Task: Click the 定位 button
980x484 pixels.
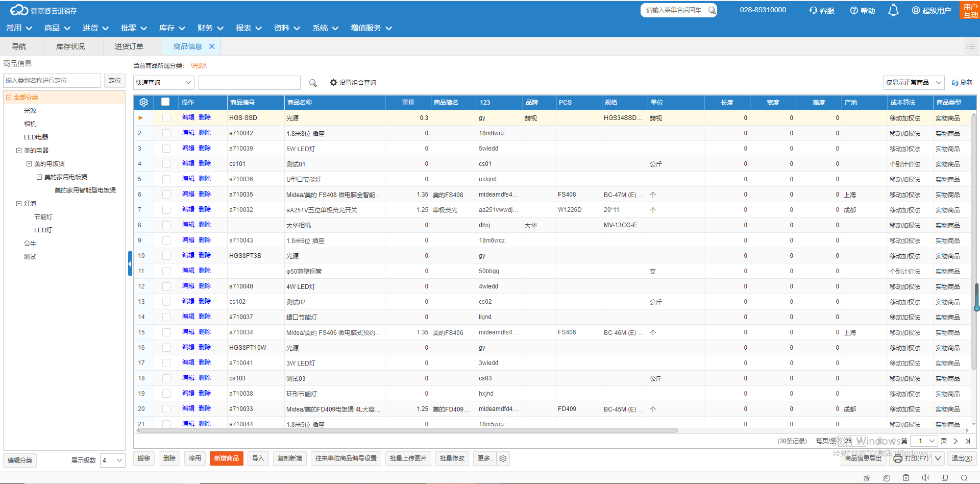Action: (115, 81)
